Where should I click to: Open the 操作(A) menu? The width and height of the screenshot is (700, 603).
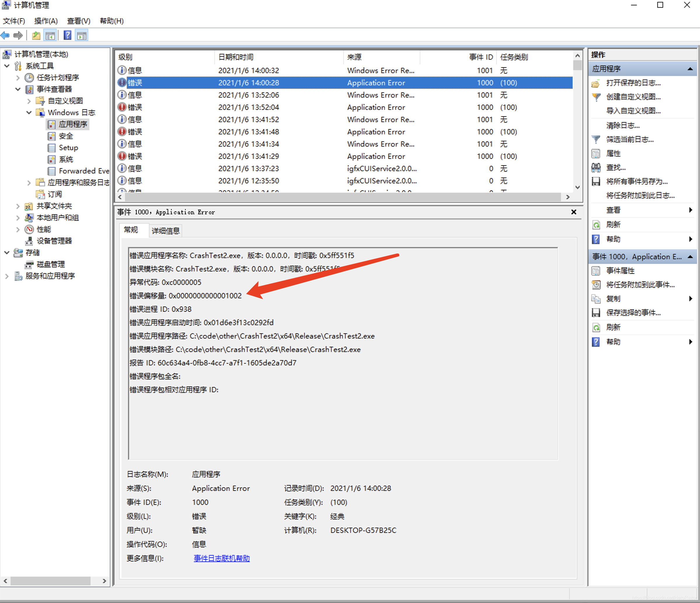[46, 21]
